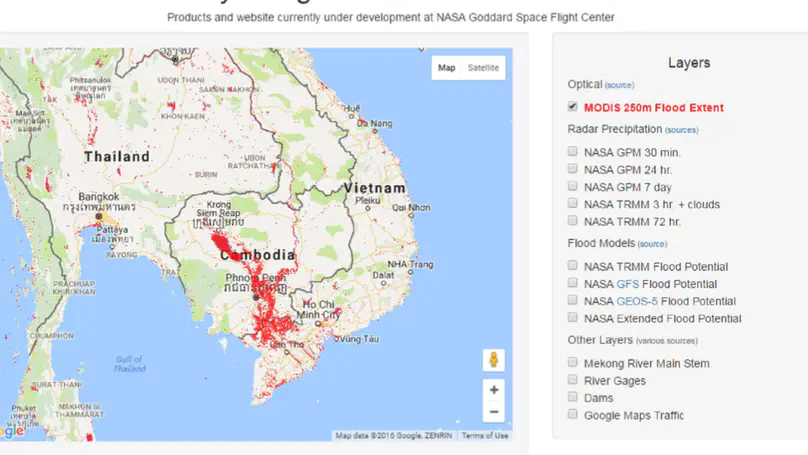
Task: Show River Gages layer
Action: tap(573, 380)
